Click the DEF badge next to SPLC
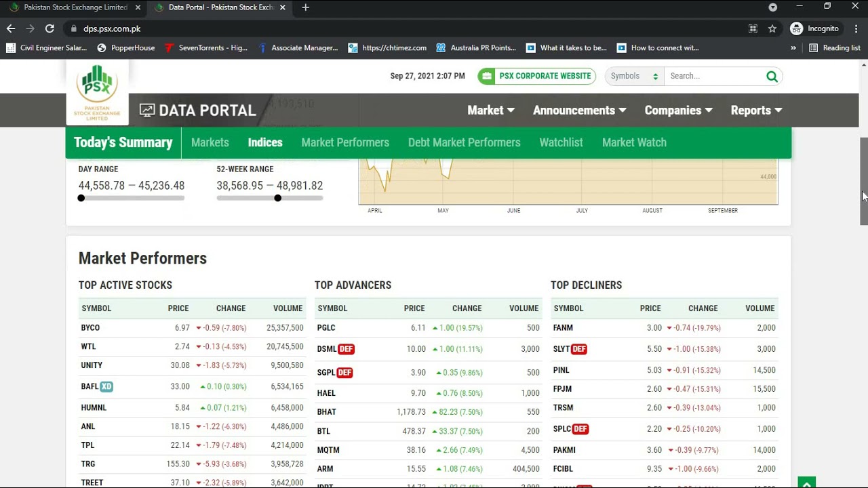Image resolution: width=868 pixels, height=488 pixels. [x=580, y=429]
